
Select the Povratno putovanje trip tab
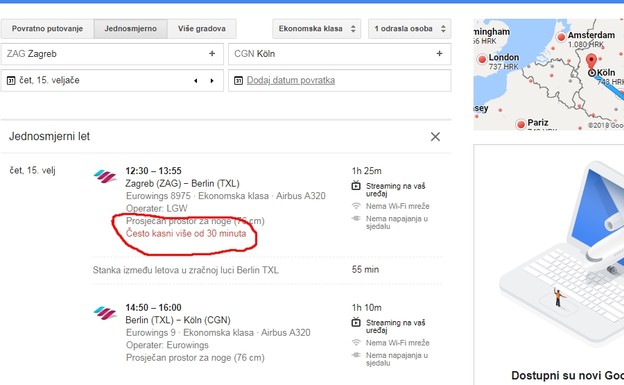[47, 29]
